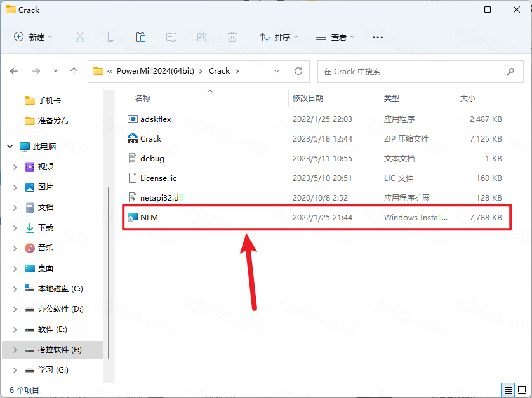Open the 查看 (View) menu
Image resolution: width=532 pixels, height=398 pixels.
[x=335, y=37]
